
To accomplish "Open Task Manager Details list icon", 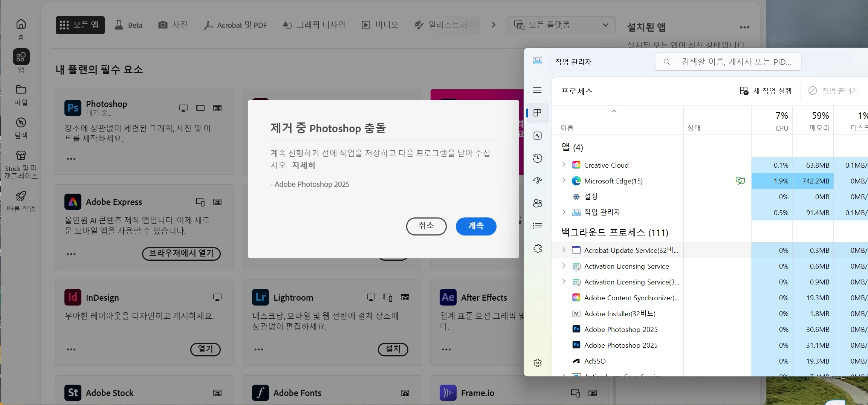I will pos(538,226).
